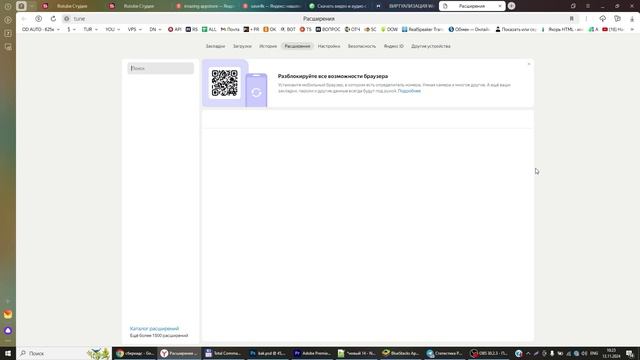
Task: Show hidden tray icons with the chevron
Action: [528, 353]
